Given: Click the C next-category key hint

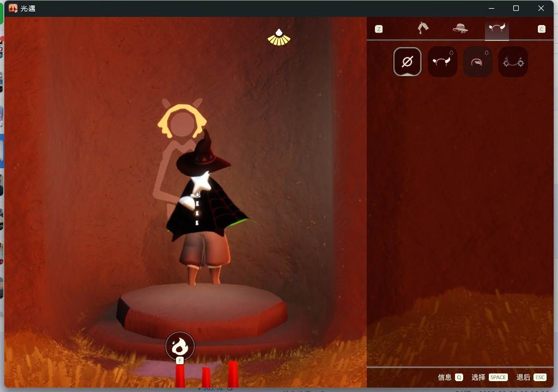Looking at the screenshot, I should click(541, 29).
